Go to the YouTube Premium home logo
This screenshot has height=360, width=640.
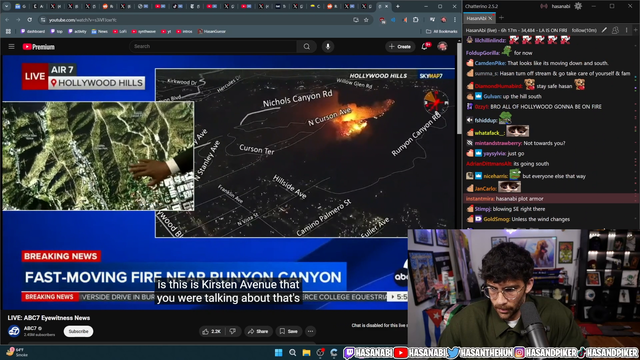coord(39,47)
